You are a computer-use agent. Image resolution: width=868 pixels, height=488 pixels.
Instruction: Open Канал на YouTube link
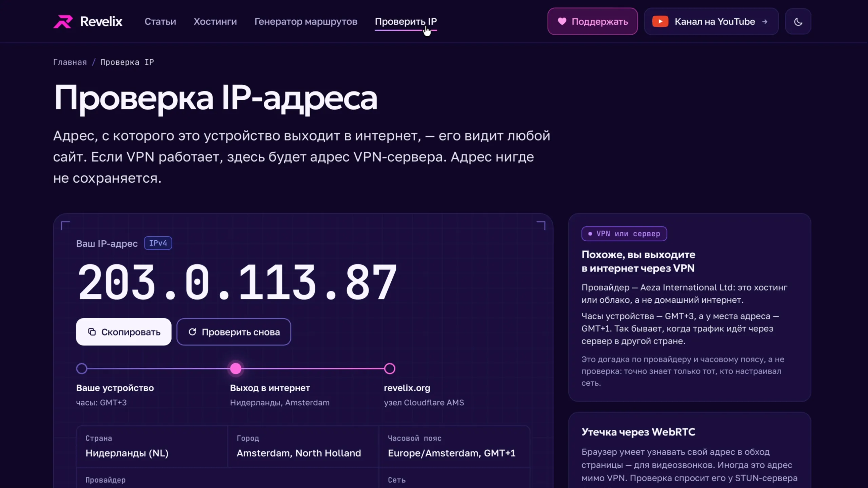[x=711, y=21]
